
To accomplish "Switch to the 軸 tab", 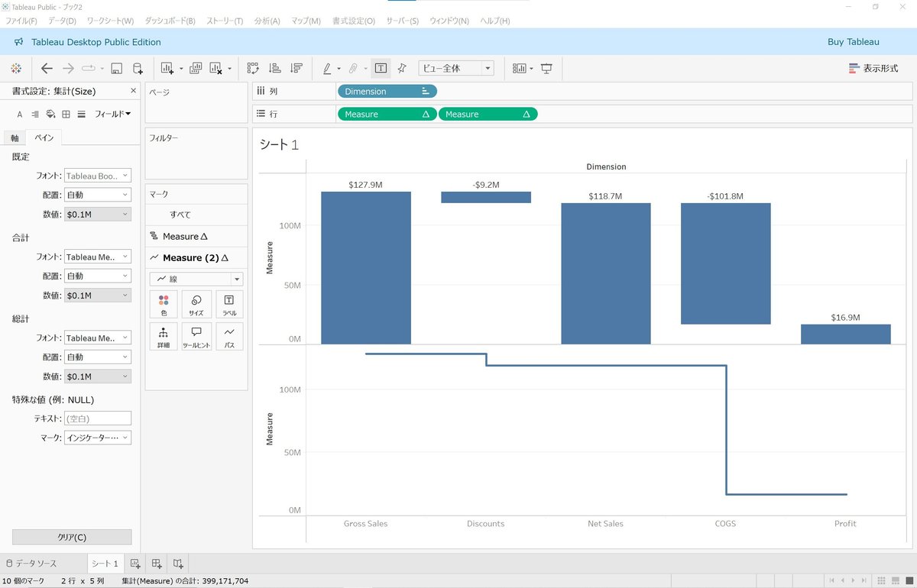I will (x=14, y=138).
